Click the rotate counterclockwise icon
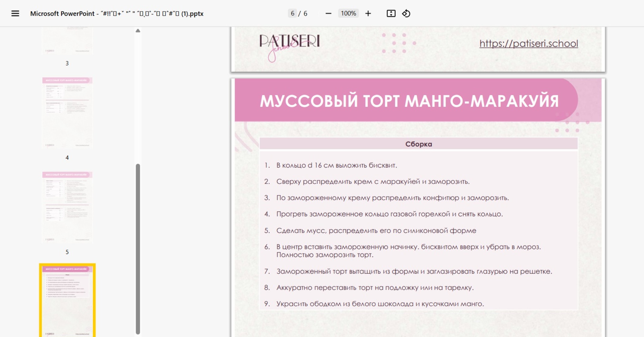The width and height of the screenshot is (644, 337). tap(406, 14)
